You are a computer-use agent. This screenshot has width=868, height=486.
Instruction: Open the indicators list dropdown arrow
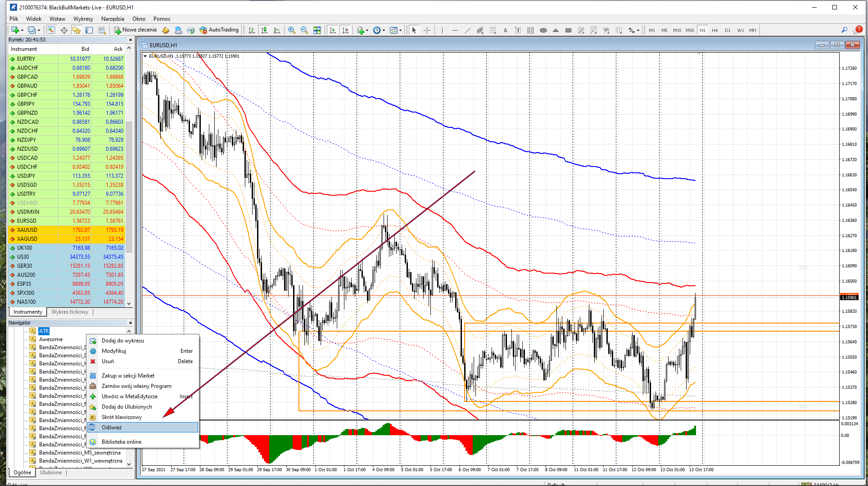click(x=367, y=31)
